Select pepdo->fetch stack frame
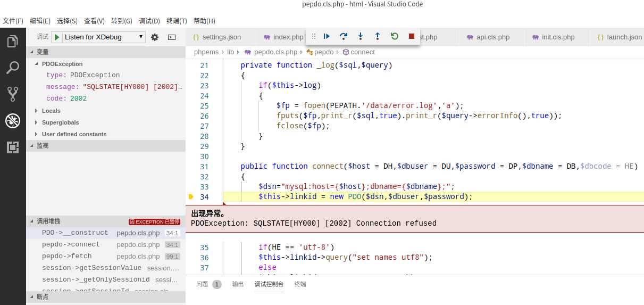644x305 pixels. click(106, 257)
